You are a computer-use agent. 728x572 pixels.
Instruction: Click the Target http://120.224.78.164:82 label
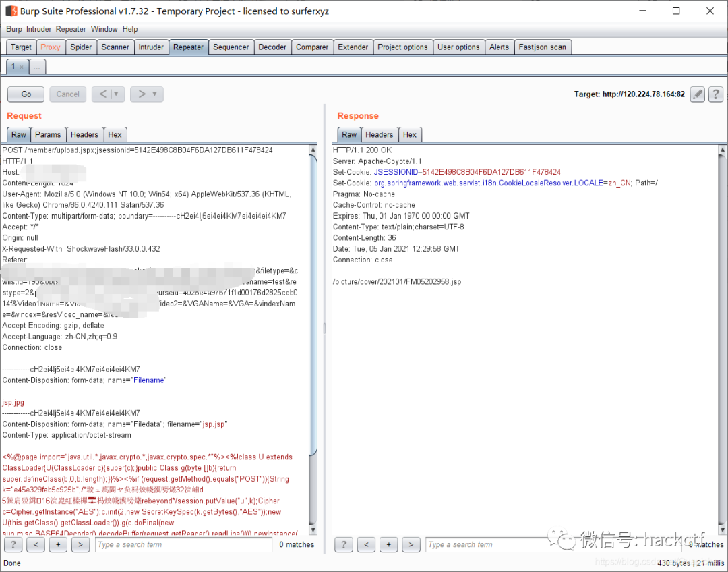629,94
